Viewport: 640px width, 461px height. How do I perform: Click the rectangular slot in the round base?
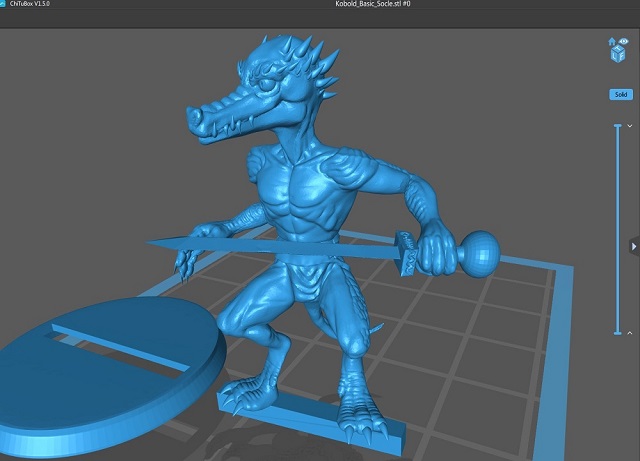click(x=122, y=347)
